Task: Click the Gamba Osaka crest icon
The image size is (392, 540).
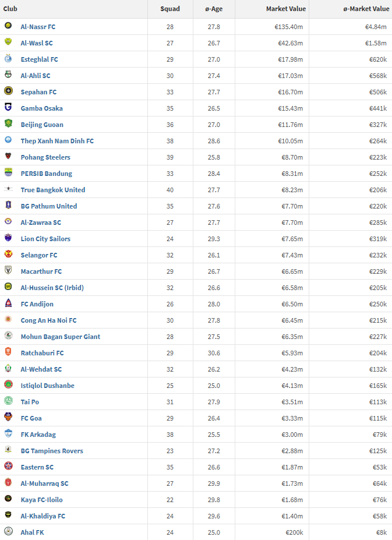Action: [8, 107]
